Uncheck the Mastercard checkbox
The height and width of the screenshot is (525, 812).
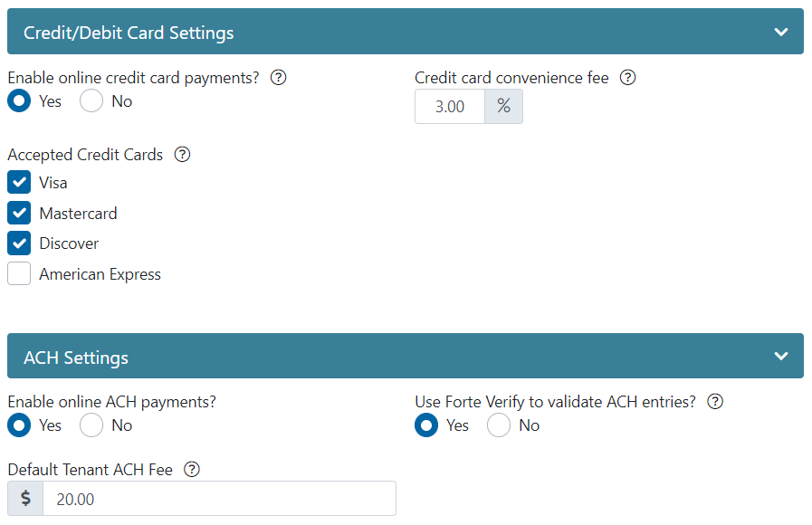click(19, 214)
